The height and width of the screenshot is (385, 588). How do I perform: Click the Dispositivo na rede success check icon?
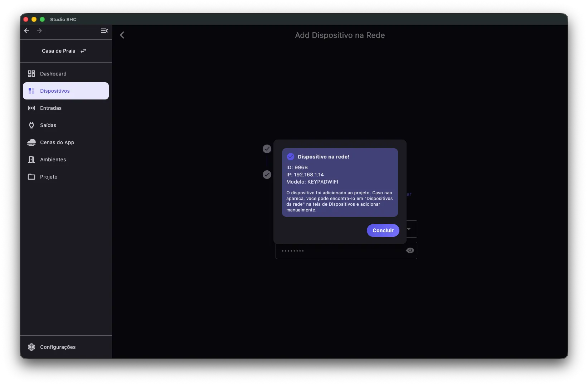(x=291, y=157)
